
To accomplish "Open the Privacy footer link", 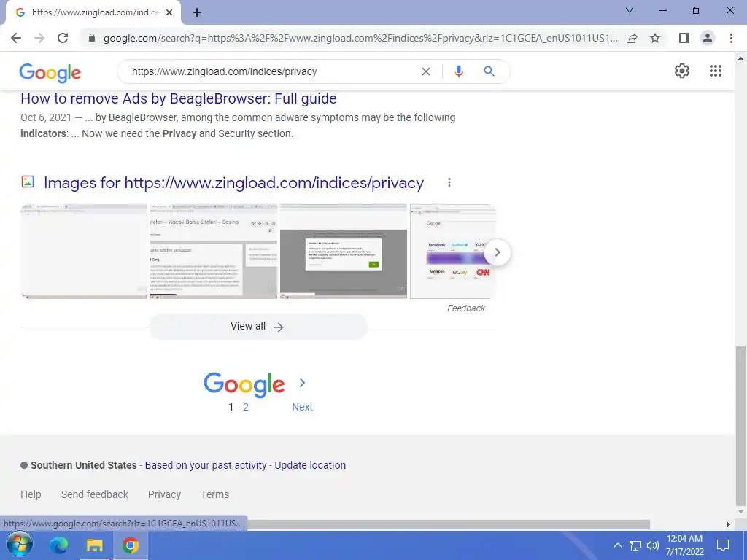I will (x=164, y=494).
